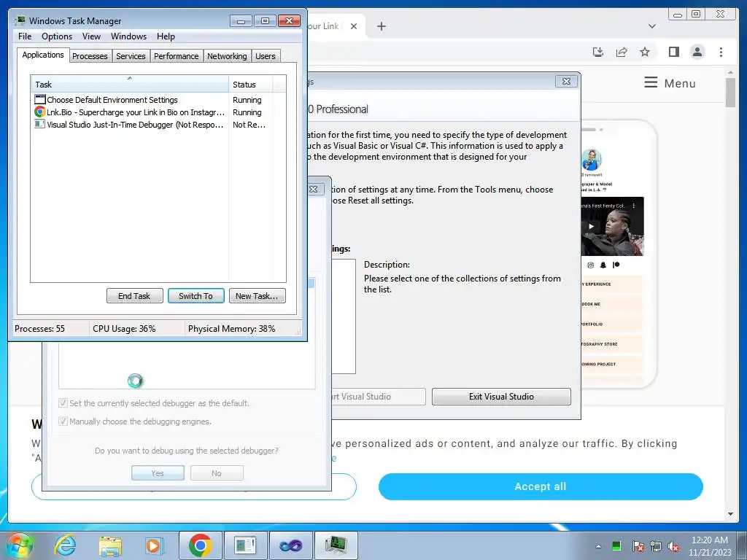Open the File menu in Task Manager
Screen dimensions: 747x560
[25, 36]
